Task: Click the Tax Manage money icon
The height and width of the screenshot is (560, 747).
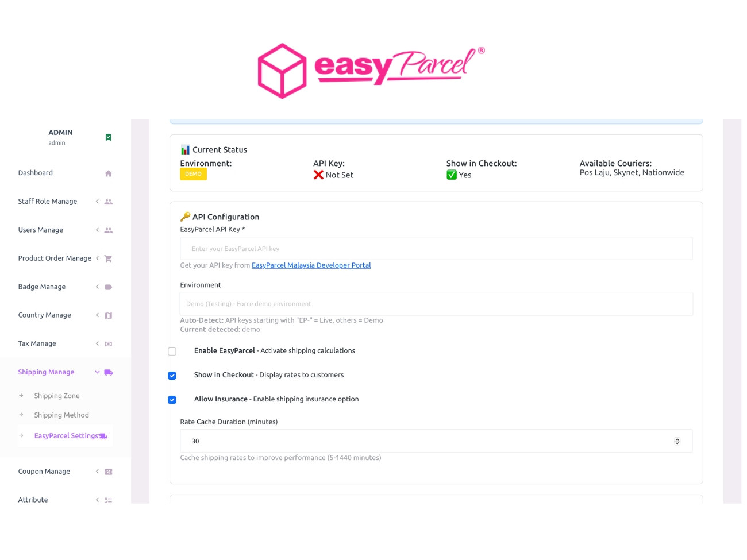Action: [108, 344]
